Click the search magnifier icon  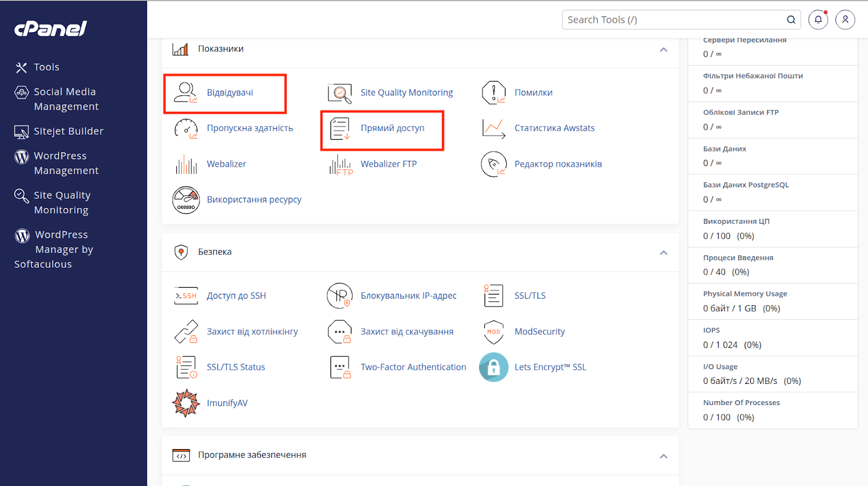791,20
